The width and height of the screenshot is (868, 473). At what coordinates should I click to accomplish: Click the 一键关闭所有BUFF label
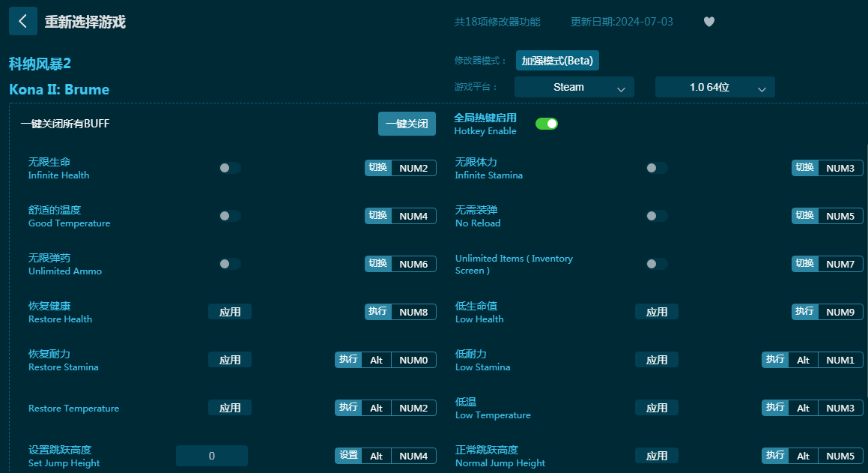pos(64,124)
